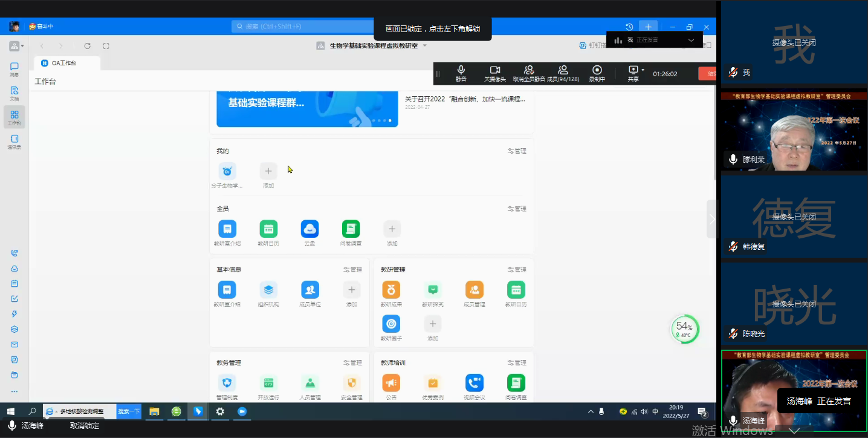
Task: Open 视频会议 in the 教师培训 section
Action: (x=474, y=383)
